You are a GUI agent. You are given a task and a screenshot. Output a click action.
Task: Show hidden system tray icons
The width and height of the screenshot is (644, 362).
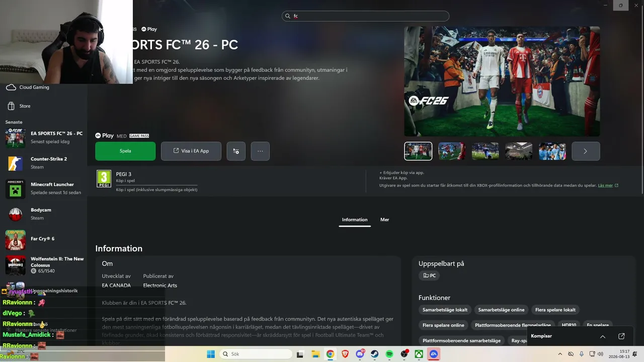tap(560, 354)
